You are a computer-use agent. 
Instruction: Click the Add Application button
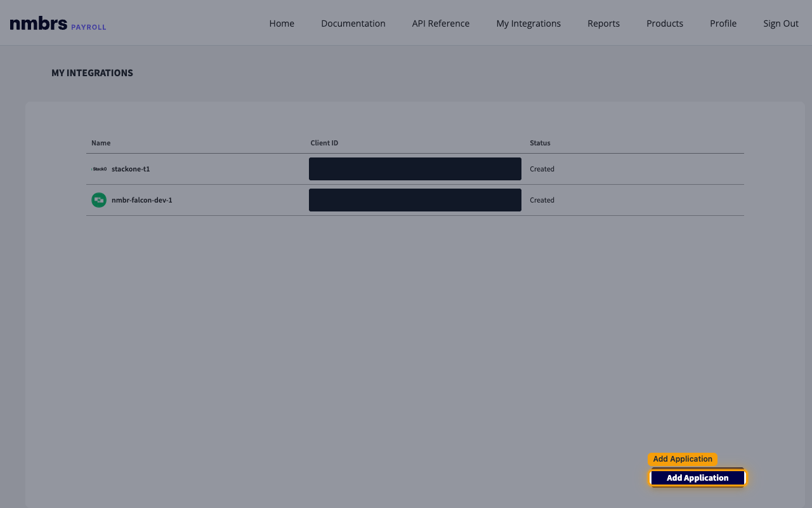click(x=698, y=478)
